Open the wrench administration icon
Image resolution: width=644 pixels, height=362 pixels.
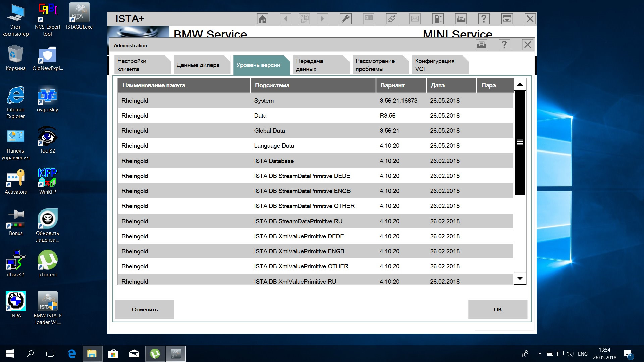(345, 19)
